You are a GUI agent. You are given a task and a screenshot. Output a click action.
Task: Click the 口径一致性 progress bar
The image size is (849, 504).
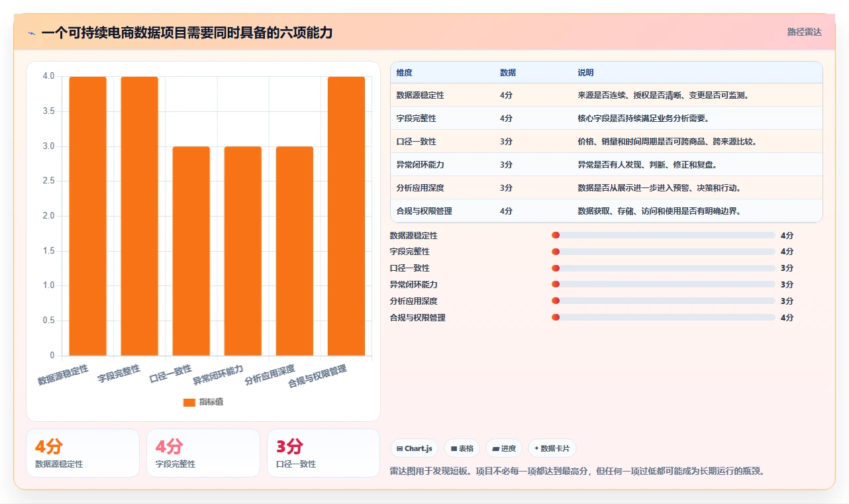tap(663, 268)
